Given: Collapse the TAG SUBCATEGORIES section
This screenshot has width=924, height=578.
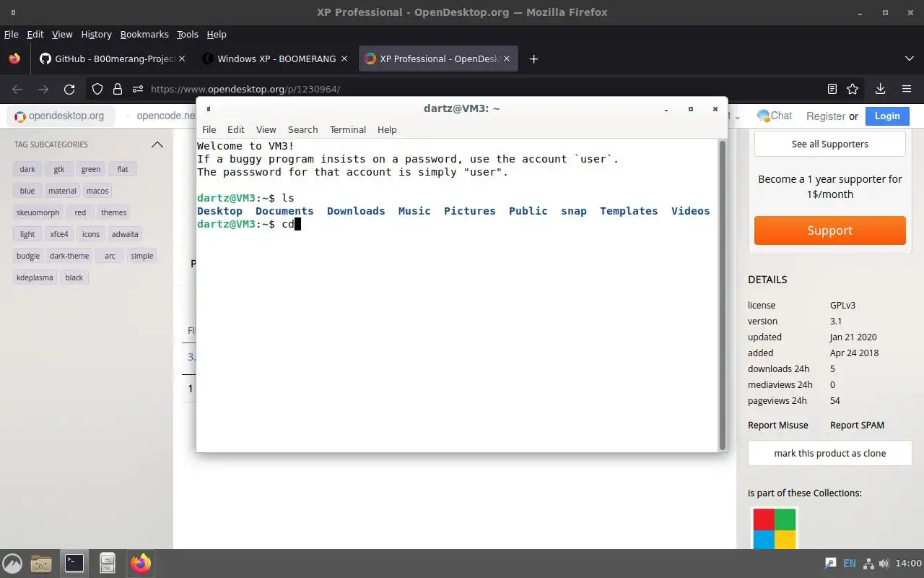Looking at the screenshot, I should [x=157, y=144].
